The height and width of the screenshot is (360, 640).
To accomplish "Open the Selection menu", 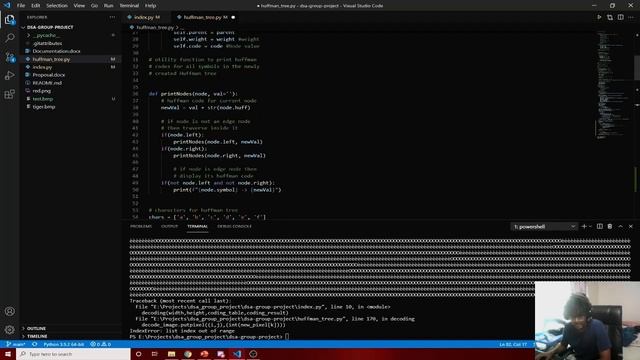I will coord(57,6).
